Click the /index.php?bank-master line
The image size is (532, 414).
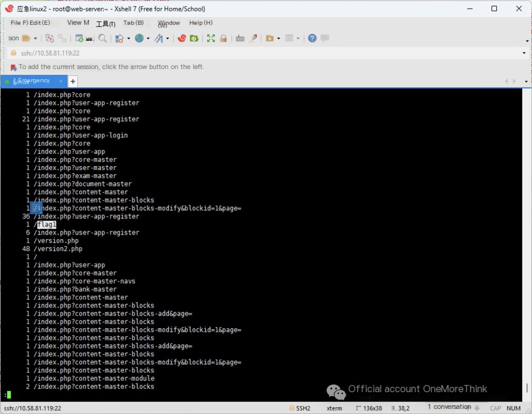(x=75, y=289)
